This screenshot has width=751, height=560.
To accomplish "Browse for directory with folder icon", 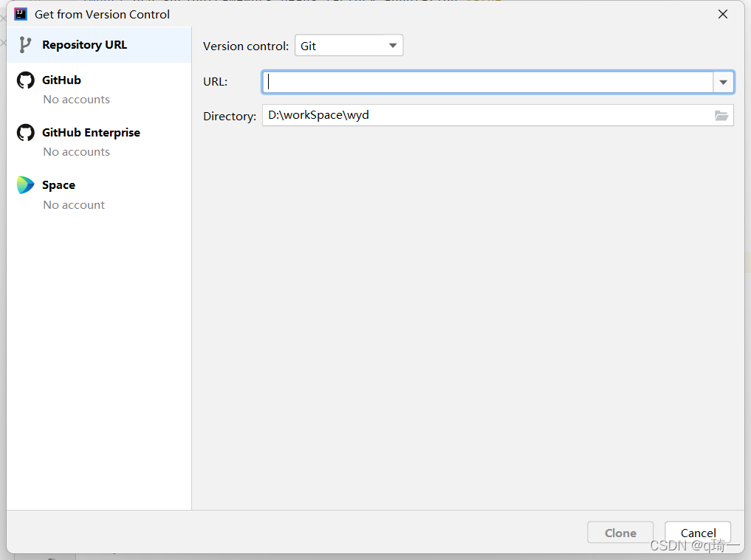I will 721,115.
